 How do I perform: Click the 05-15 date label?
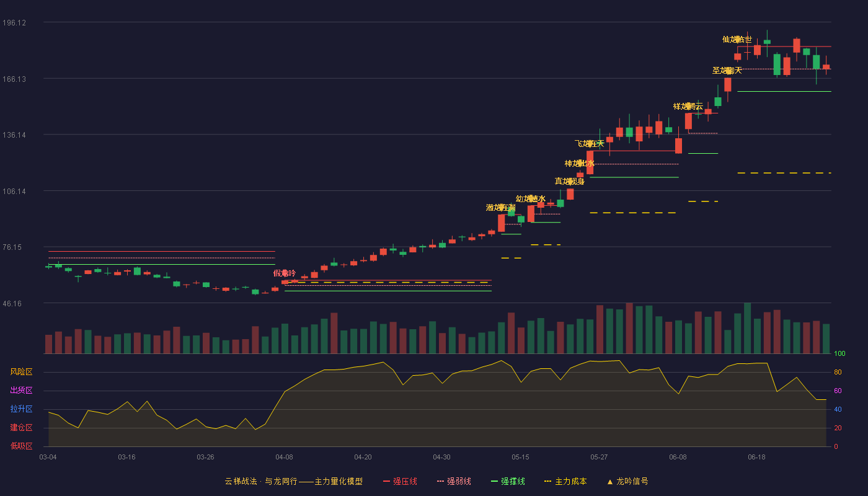[520, 457]
